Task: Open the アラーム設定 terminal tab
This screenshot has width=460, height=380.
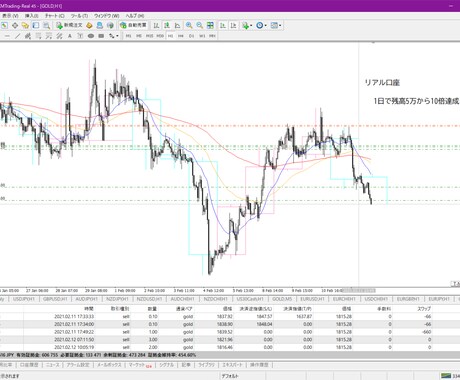Action: pyautogui.click(x=78, y=365)
